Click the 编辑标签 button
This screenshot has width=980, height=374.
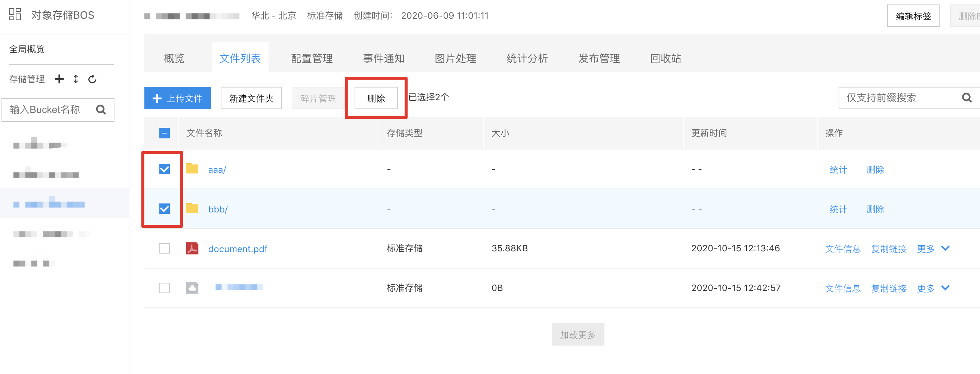(x=913, y=16)
